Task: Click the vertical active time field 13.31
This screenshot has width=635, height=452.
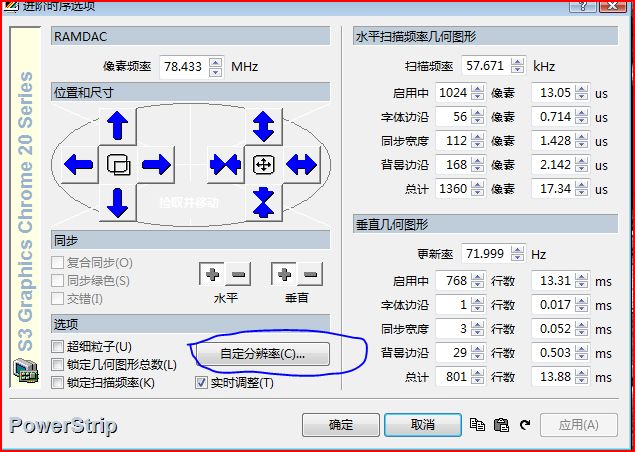Action: click(x=555, y=281)
